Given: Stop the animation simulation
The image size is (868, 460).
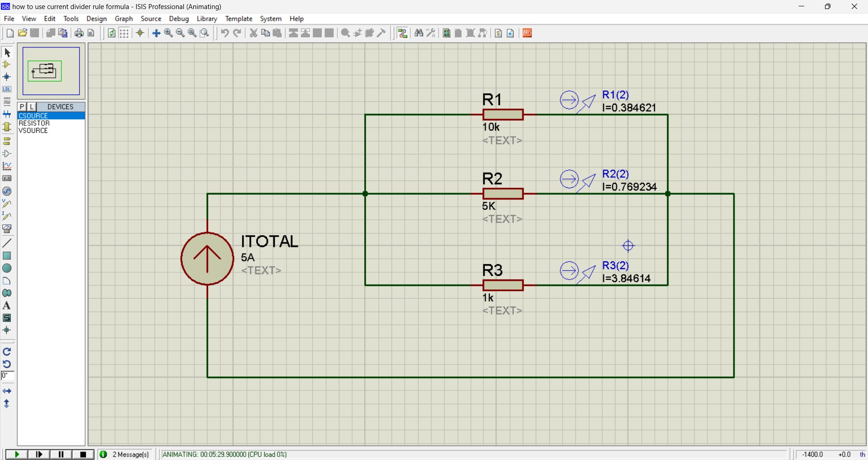Looking at the screenshot, I should pyautogui.click(x=83, y=455).
